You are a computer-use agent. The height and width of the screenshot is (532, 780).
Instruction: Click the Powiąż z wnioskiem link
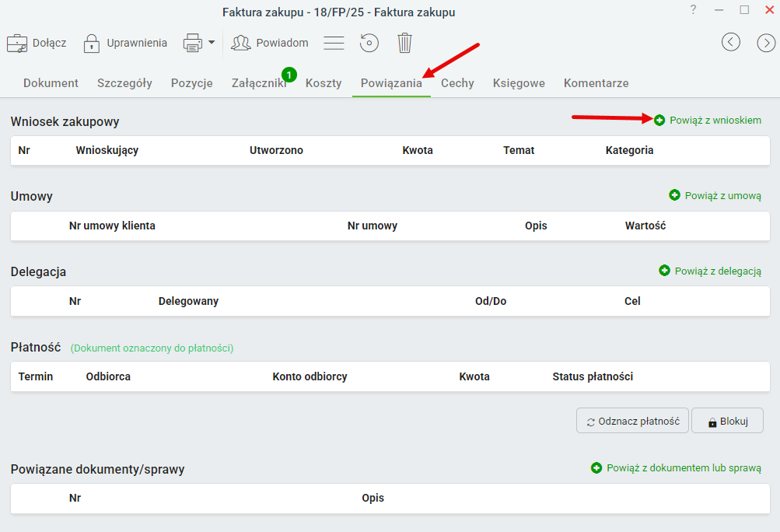click(715, 120)
